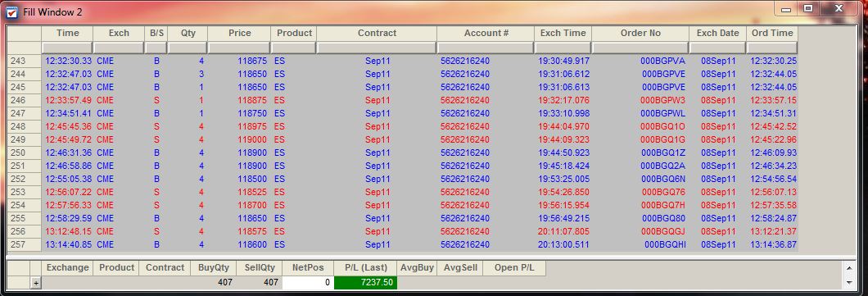The image size is (868, 296).
Task: Sort by Exch column header
Action: point(119,34)
